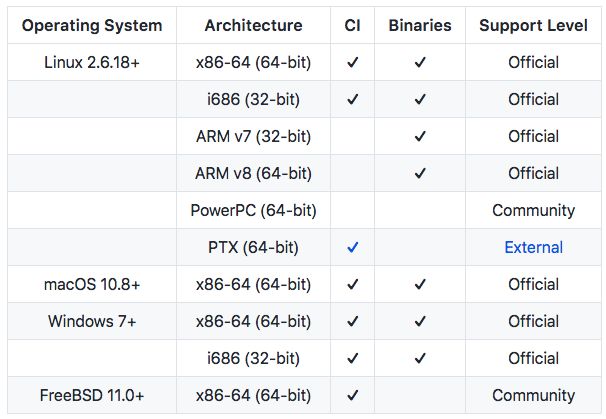606x419 pixels.
Task: Click CI checkmark for Linux x86-64 row
Action: pyautogui.click(x=353, y=62)
